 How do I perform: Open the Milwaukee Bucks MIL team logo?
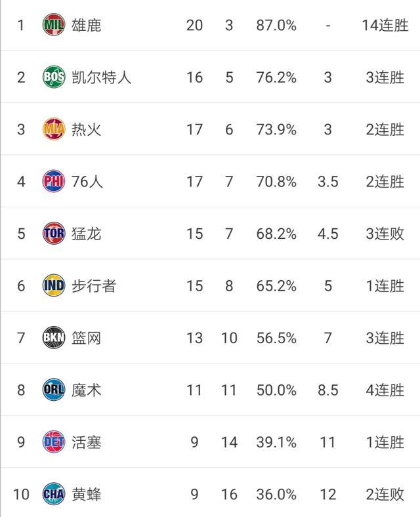pos(54,25)
